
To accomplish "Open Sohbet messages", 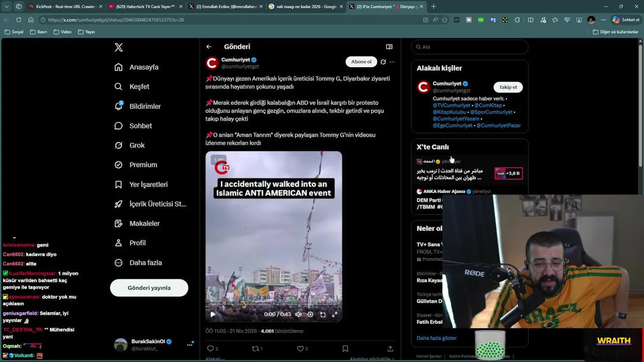I will [133, 126].
